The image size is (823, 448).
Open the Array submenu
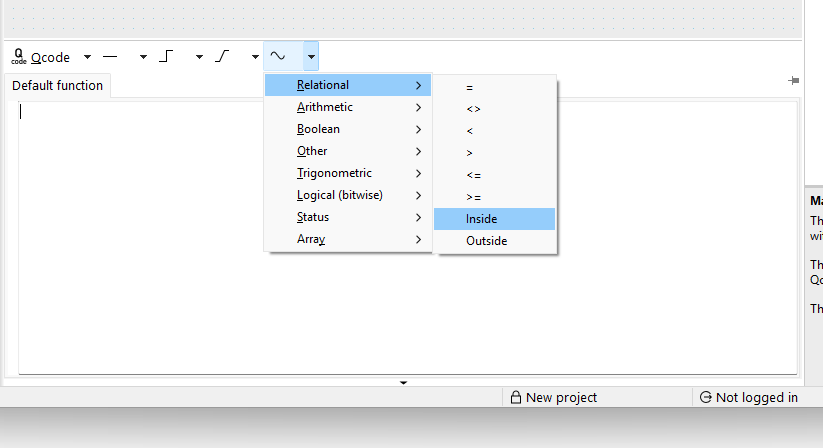coord(348,239)
